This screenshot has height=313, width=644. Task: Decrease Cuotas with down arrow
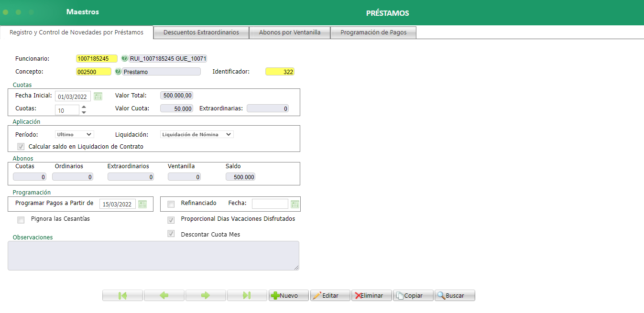[x=84, y=112]
